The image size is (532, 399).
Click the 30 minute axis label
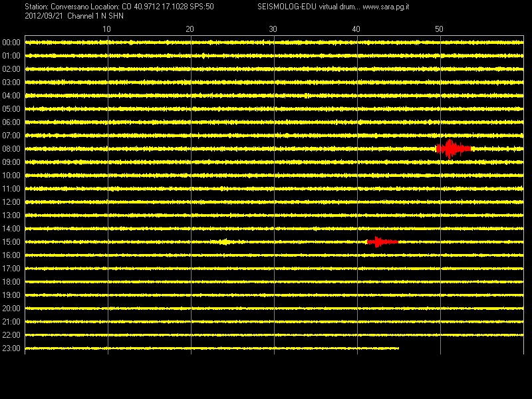click(273, 29)
